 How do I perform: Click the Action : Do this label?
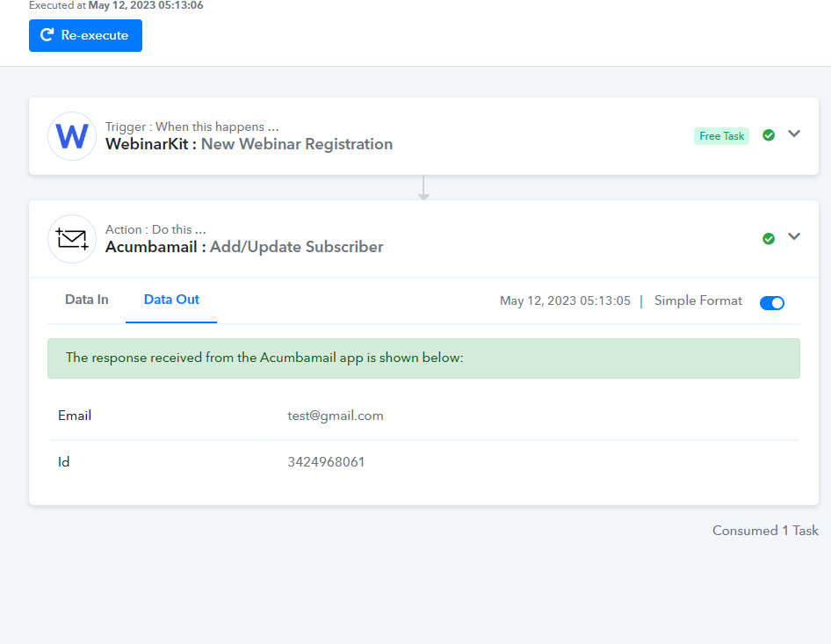(155, 229)
